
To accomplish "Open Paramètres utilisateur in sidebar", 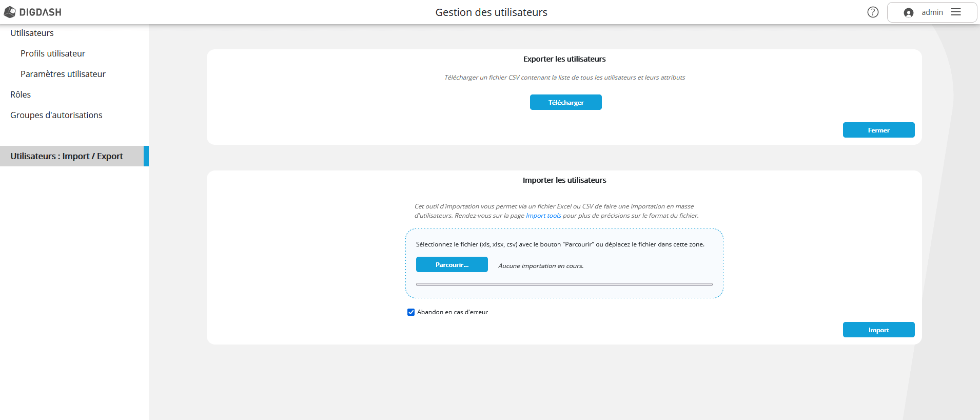I will (63, 74).
